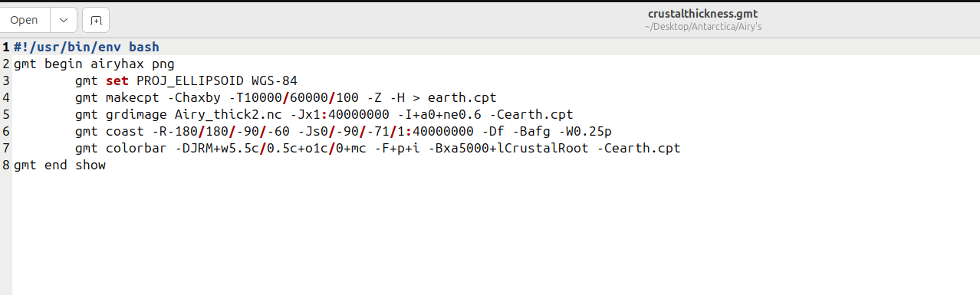The width and height of the screenshot is (980, 295).
Task: Click the crustalthickness.gmt window title
Action: pyautogui.click(x=702, y=13)
